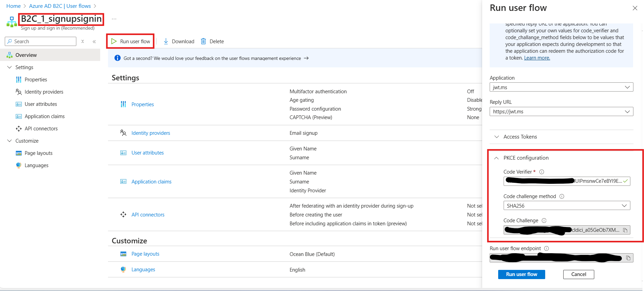644x291 pixels.
Task: Click the blue Run user flow button
Action: pos(521,274)
